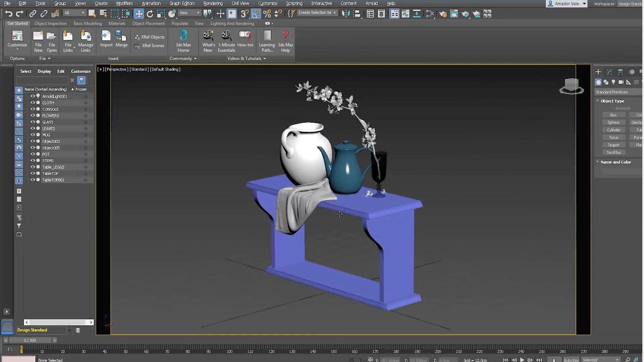Select LEAVES in the scene outliner
Viewport: 644px width, 362px height.
(48, 128)
